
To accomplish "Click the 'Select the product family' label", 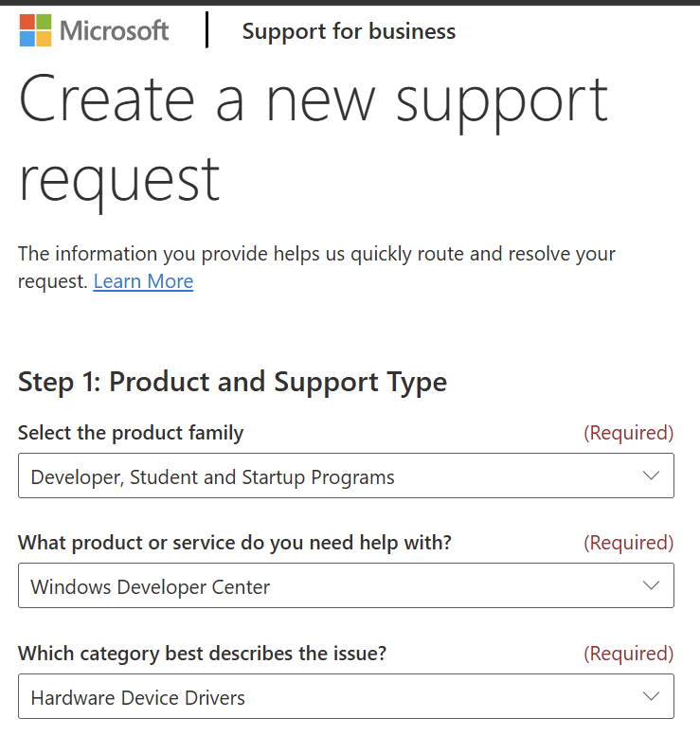I will coord(131,433).
